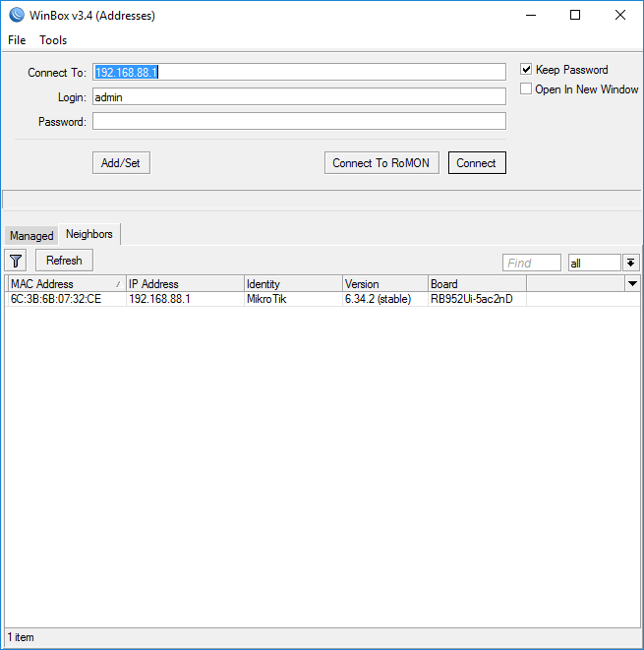Toggle the Keep Password checkbox
644x650 pixels.
[526, 70]
